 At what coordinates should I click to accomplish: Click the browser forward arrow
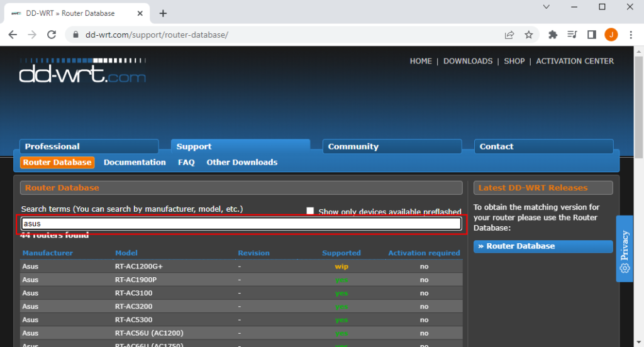32,35
